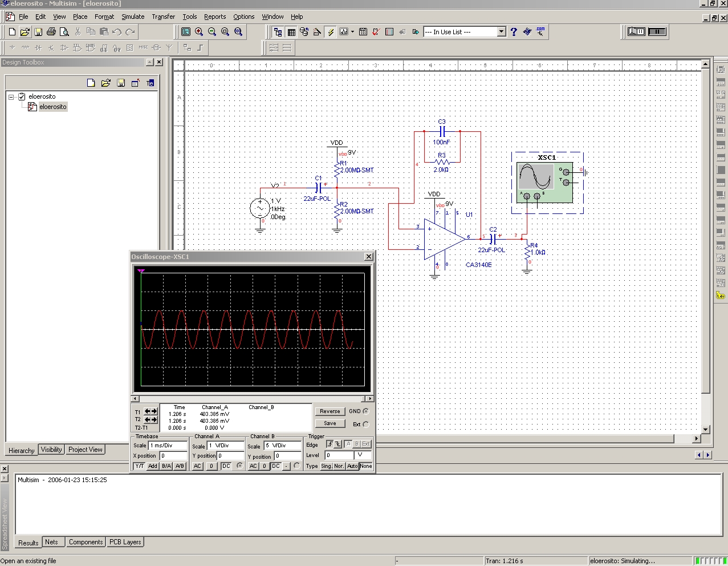The image size is (728, 566).
Task: Toggle Y/T display mode in Timebase
Action: pos(140,466)
